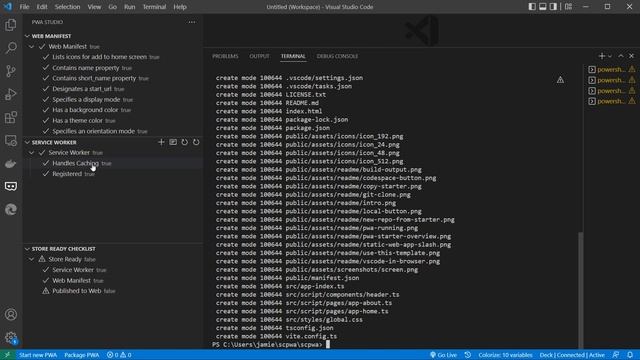640x360 pixels.
Task: Click the warning triangle in the terminal
Action: [560, 80]
